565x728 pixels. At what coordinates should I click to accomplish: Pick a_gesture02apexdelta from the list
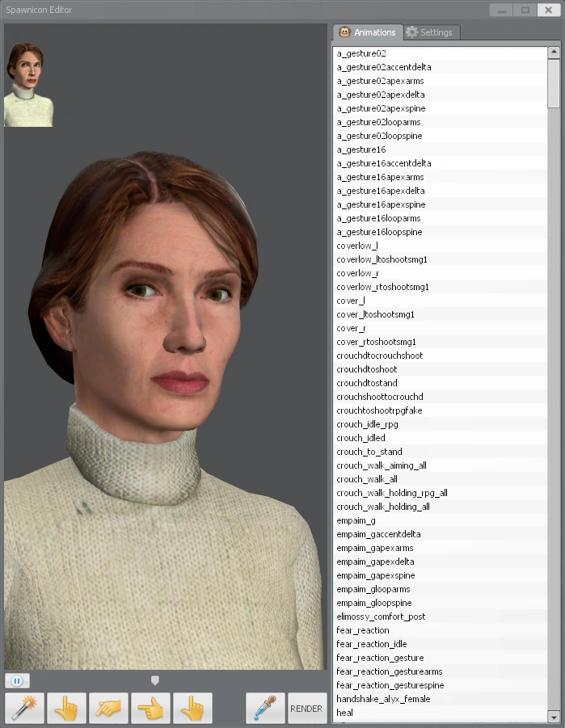(440, 95)
